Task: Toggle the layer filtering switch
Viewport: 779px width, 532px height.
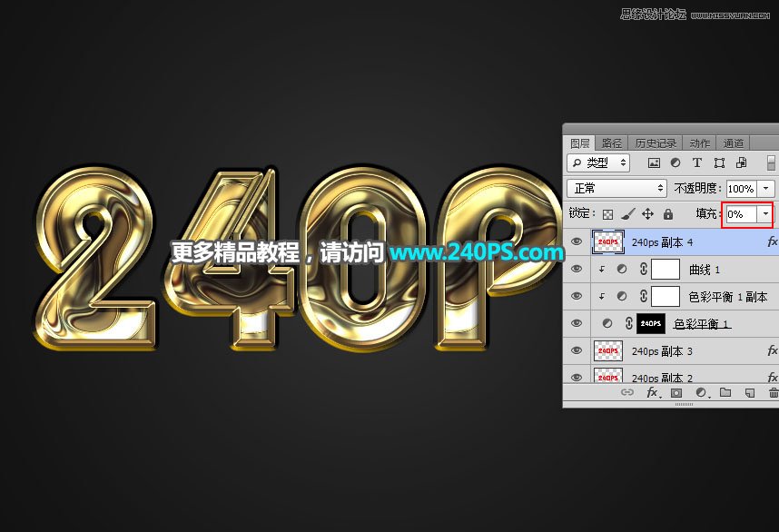Action: tap(771, 163)
